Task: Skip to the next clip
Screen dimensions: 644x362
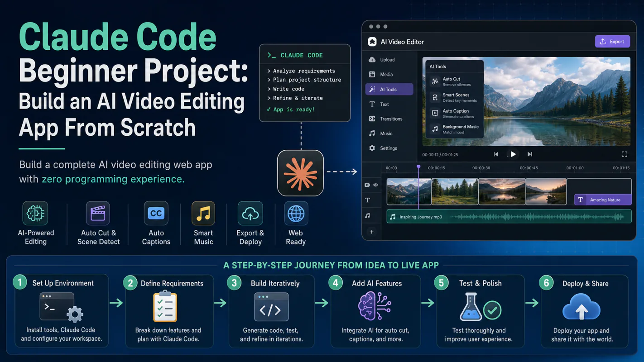Action: (x=530, y=154)
